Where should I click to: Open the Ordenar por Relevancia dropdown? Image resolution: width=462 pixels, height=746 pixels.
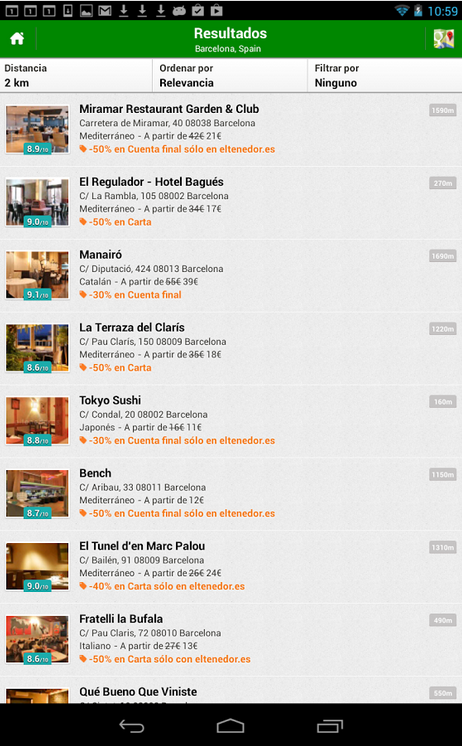pos(230,76)
